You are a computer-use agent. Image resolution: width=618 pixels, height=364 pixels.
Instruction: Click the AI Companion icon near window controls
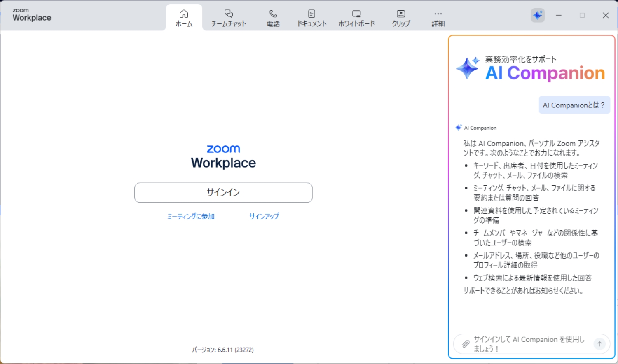click(x=538, y=15)
